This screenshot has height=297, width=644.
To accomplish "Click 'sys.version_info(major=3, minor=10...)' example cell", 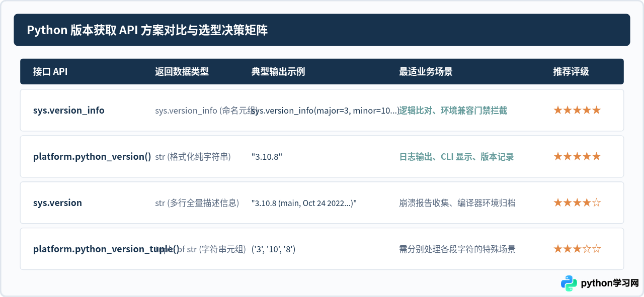I will tap(326, 111).
